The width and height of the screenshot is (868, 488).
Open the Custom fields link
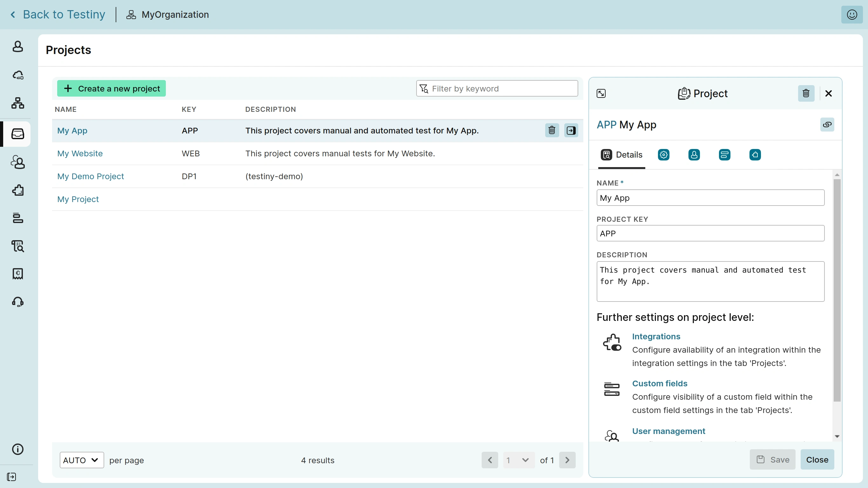(660, 383)
